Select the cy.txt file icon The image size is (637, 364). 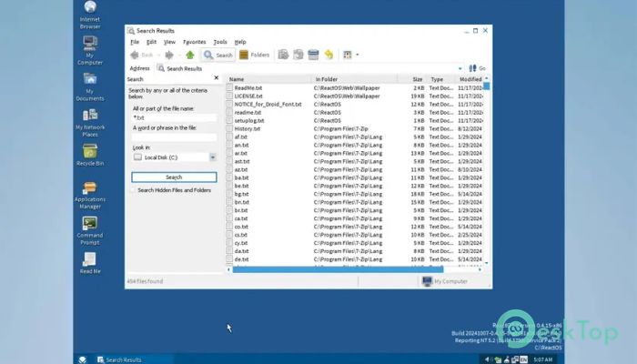coord(229,243)
